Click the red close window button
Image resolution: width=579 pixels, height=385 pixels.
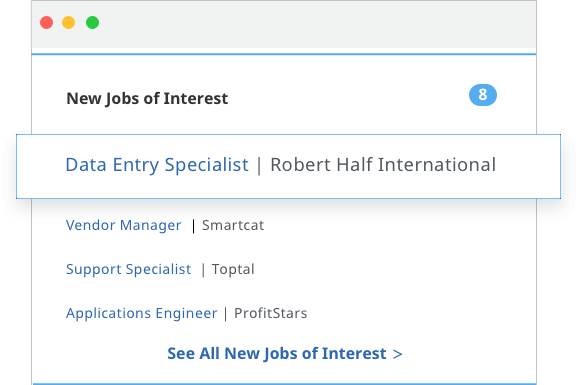coord(47,23)
